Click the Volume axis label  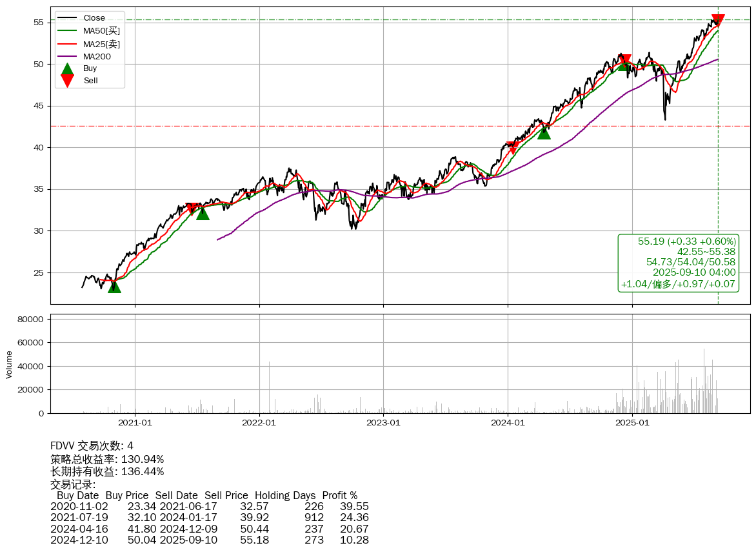[x=9, y=364]
